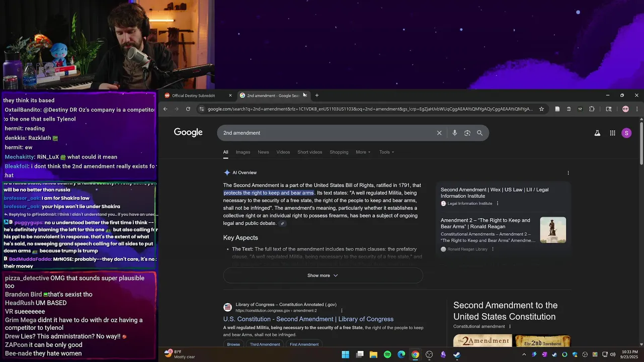Open the Chrome profile avatar

[x=625, y=109]
